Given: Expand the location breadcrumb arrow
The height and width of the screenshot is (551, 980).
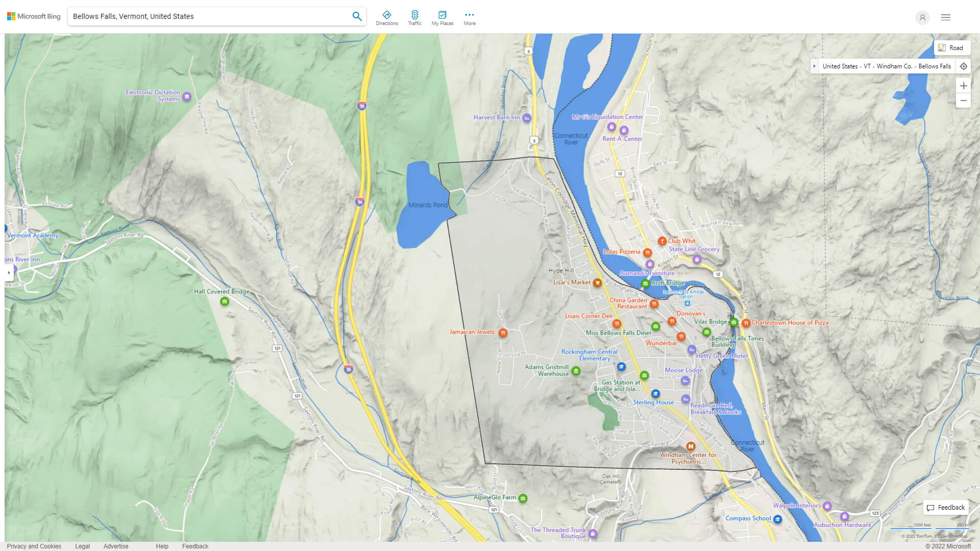Looking at the screenshot, I should click(x=815, y=66).
